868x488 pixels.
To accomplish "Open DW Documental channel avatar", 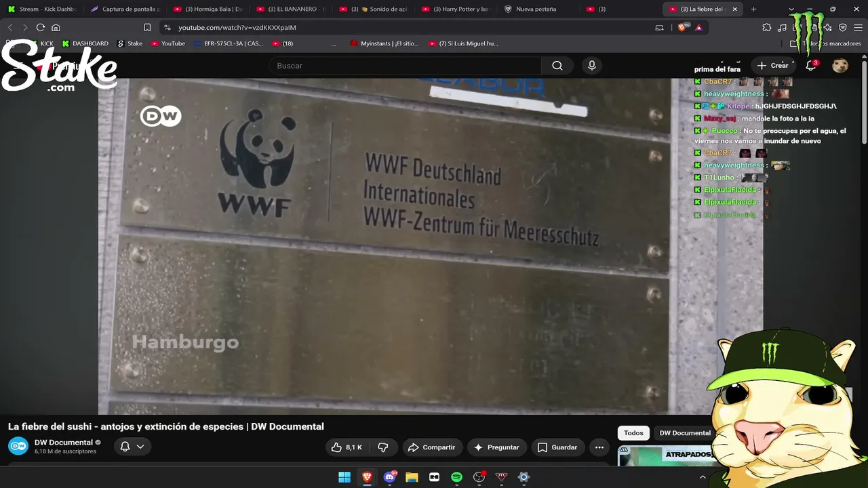I will tap(18, 446).
